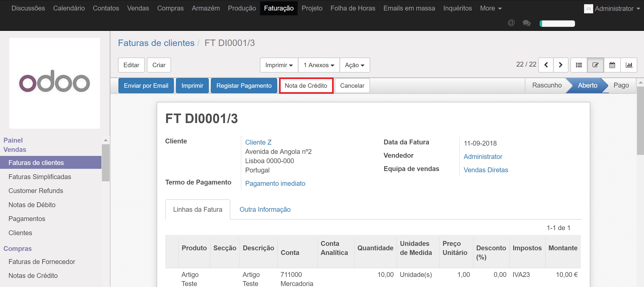Switch to Outra Informação tab

point(265,209)
